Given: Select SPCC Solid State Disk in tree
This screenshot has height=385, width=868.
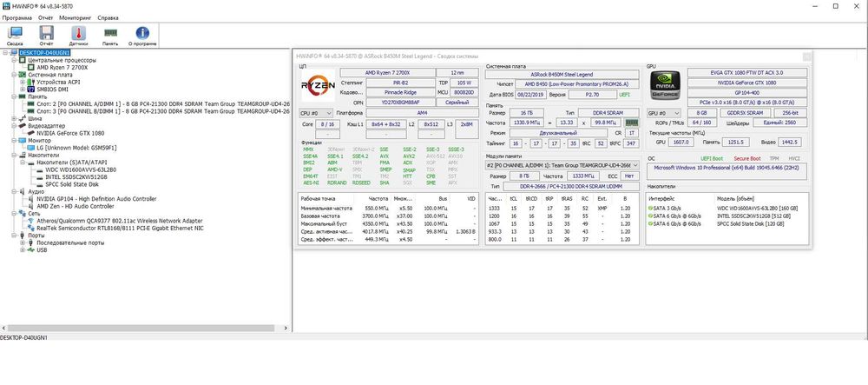Looking at the screenshot, I should point(73,184).
